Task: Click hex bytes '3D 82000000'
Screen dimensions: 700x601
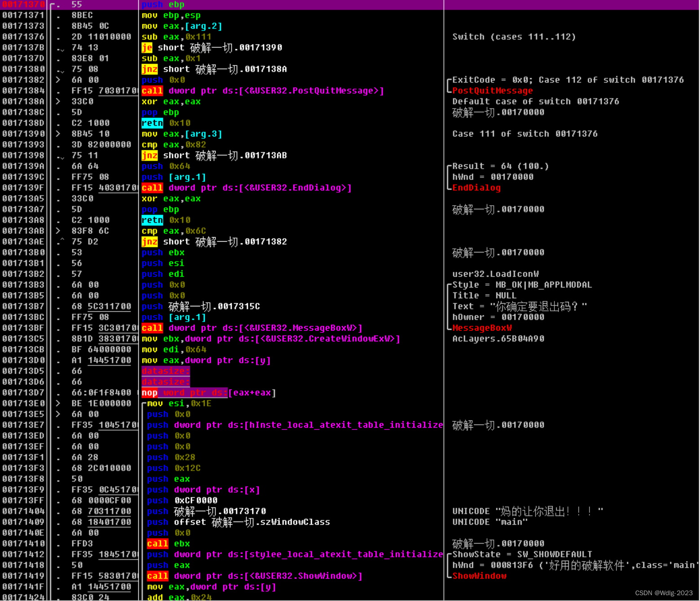Action: pyautogui.click(x=102, y=145)
